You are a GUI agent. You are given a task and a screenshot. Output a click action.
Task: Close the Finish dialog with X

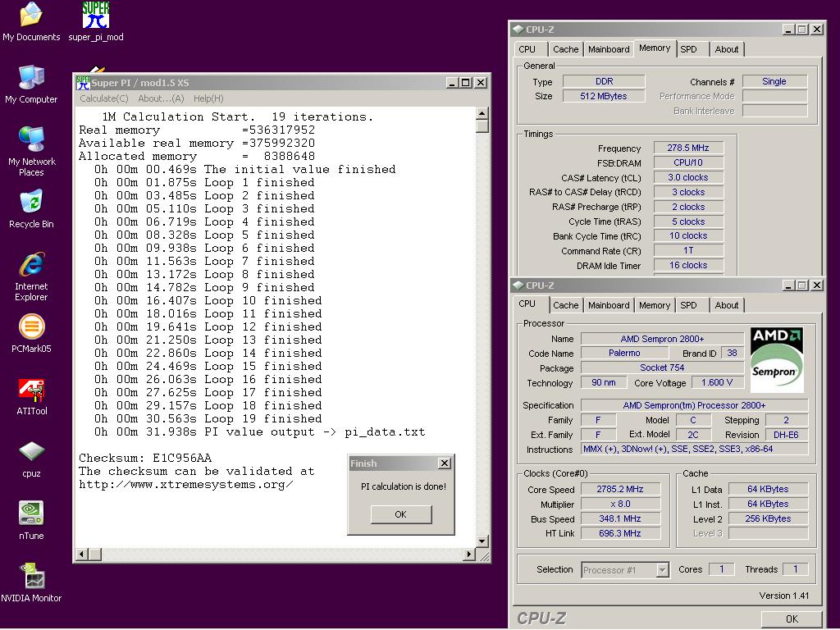pos(445,463)
